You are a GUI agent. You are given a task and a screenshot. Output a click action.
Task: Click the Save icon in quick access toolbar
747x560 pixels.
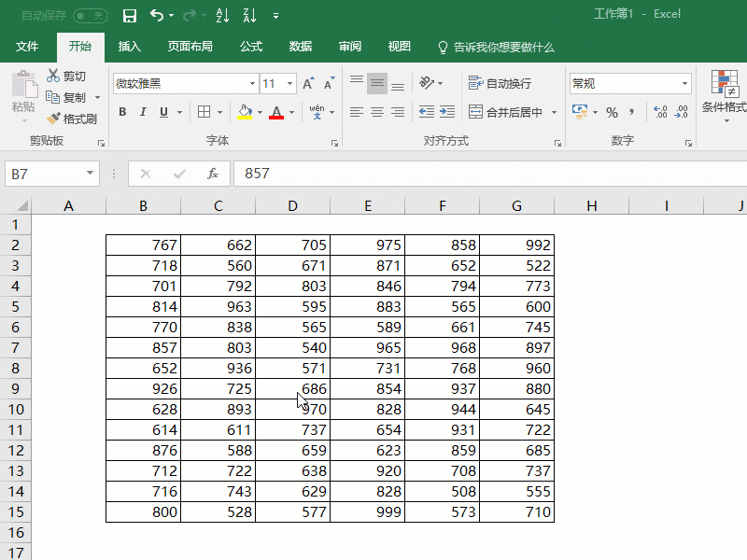(130, 15)
